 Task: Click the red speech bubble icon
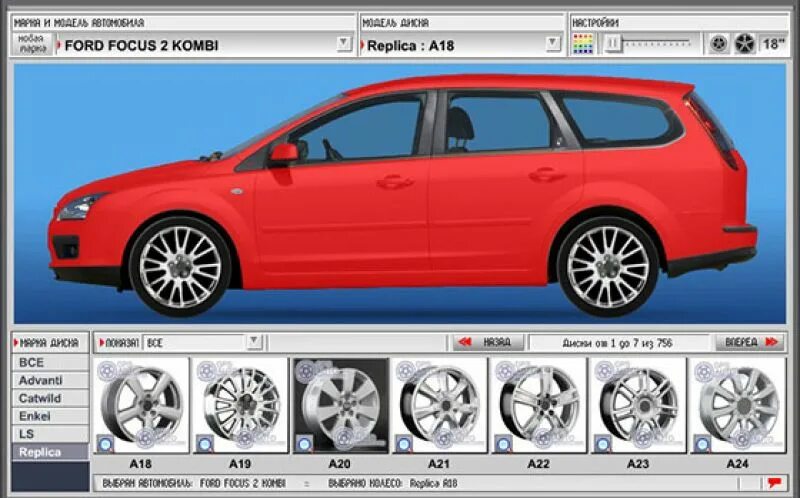pos(774,482)
